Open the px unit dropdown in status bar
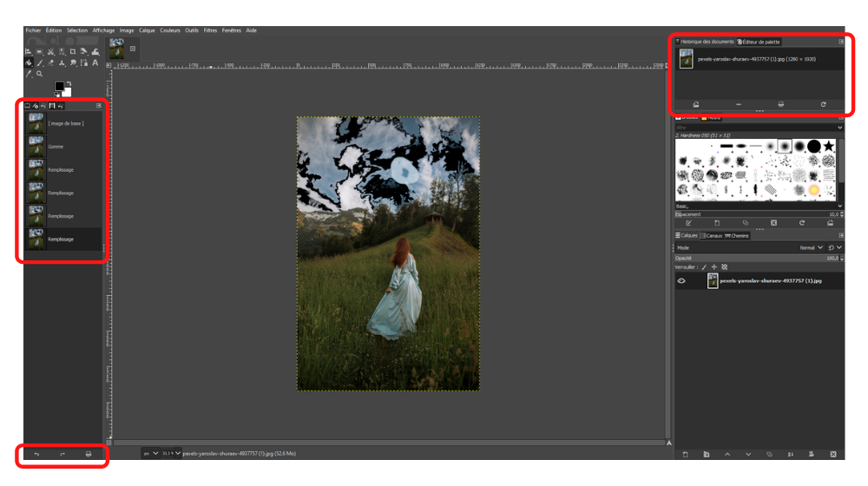This screenshot has width=868, height=486. (x=150, y=453)
